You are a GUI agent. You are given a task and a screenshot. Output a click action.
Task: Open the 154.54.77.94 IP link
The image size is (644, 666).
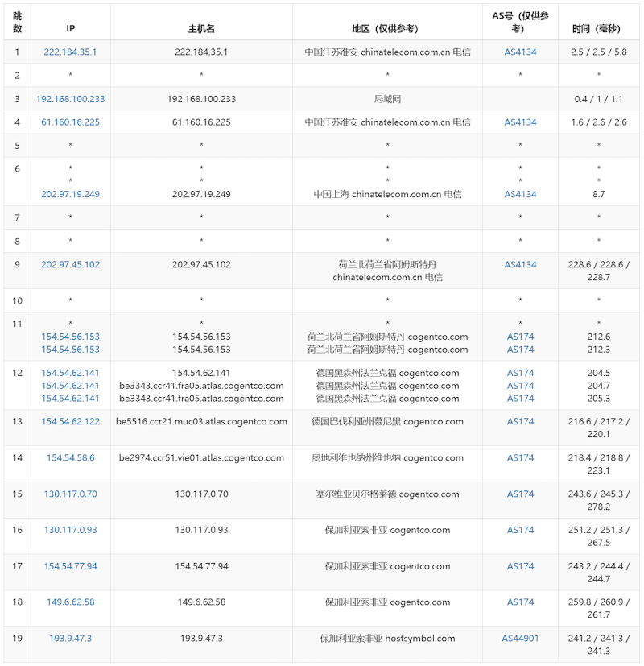(x=70, y=566)
